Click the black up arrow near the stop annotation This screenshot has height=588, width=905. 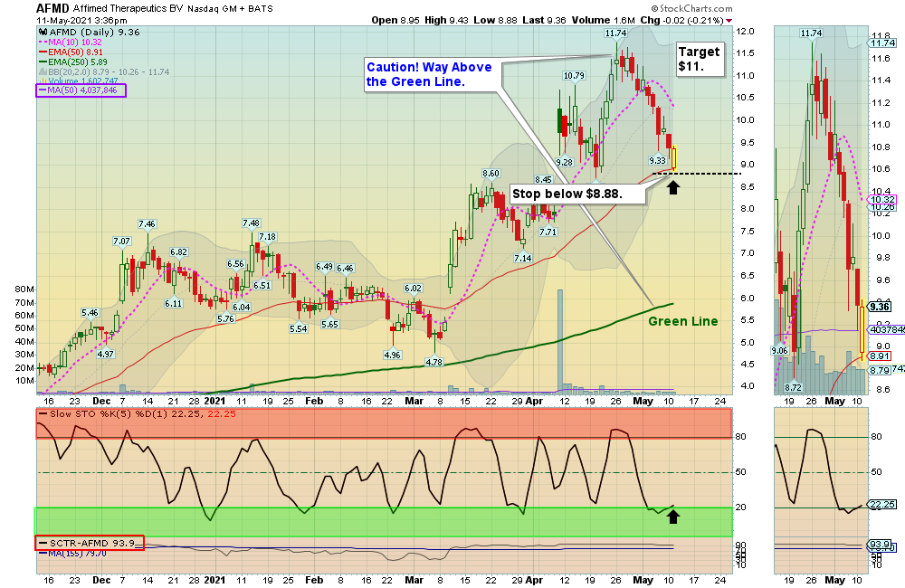[x=674, y=187]
